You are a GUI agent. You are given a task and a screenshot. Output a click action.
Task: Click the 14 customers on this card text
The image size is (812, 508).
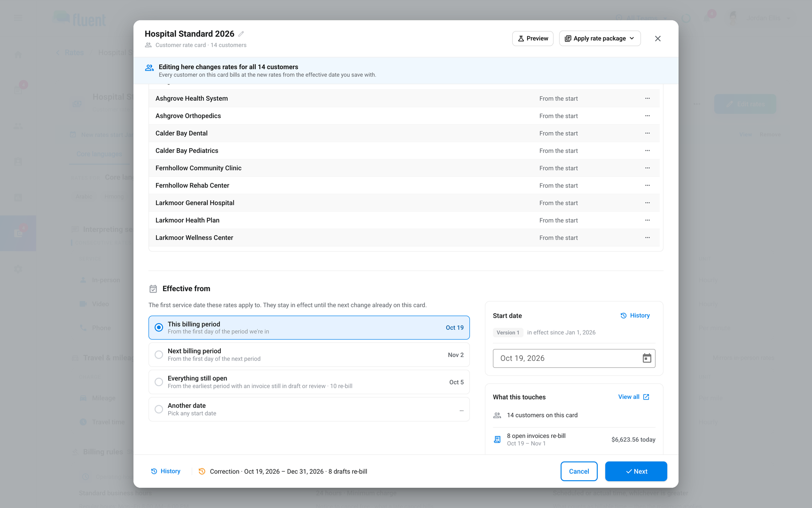[542, 415]
